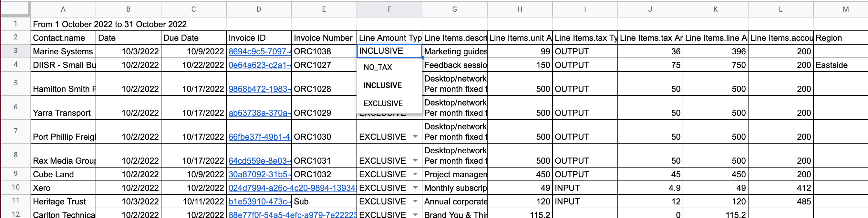868x218 pixels.
Task: Select the account code 485 cell
Action: (x=781, y=202)
